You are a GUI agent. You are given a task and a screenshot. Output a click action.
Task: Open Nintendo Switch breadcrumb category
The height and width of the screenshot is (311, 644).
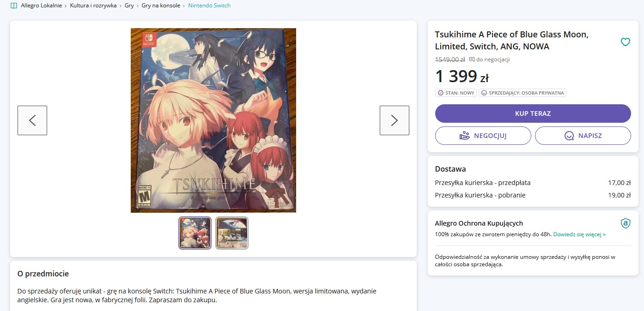209,6
